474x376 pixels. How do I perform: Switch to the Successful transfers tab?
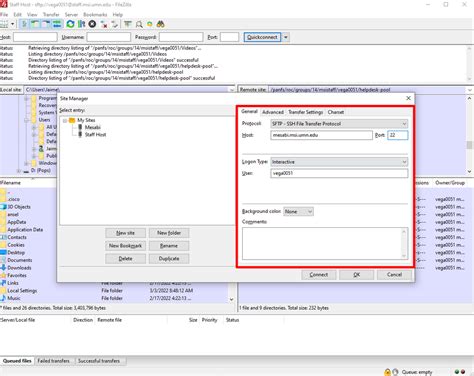(99, 361)
